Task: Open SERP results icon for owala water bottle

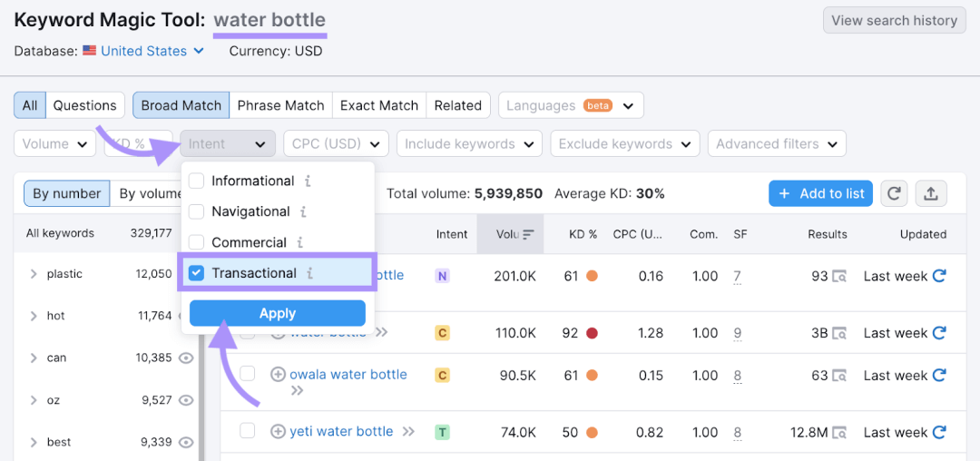Action: click(x=839, y=375)
